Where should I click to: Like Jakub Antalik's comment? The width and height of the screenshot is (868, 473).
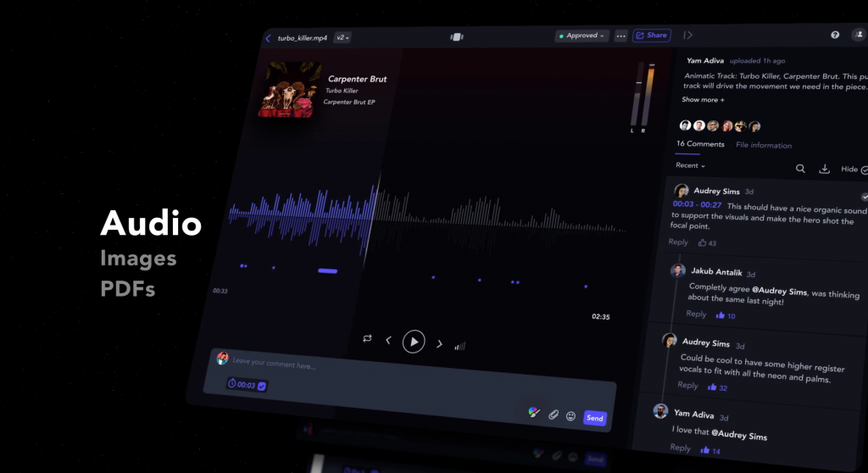(x=721, y=315)
